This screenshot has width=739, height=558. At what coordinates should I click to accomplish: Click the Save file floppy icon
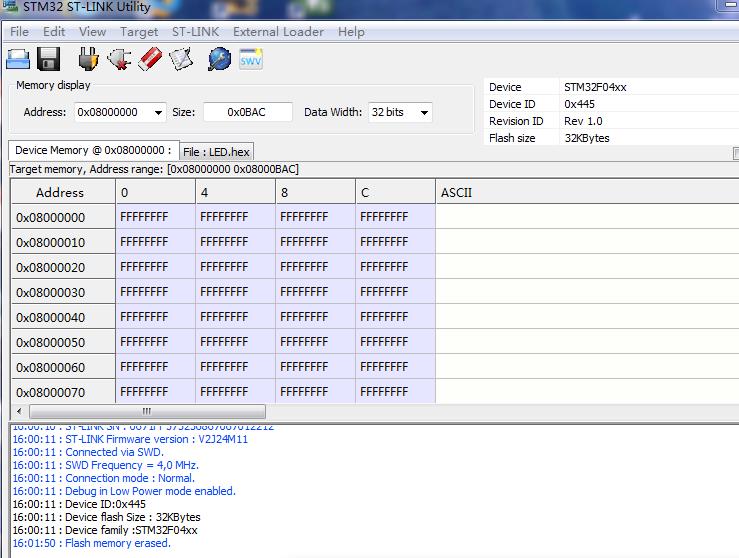(49, 59)
